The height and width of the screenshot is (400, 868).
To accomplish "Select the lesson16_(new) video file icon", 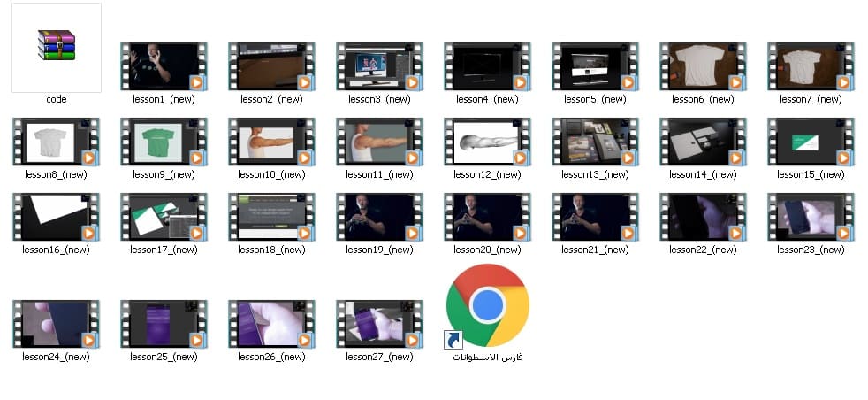I will coord(56,217).
